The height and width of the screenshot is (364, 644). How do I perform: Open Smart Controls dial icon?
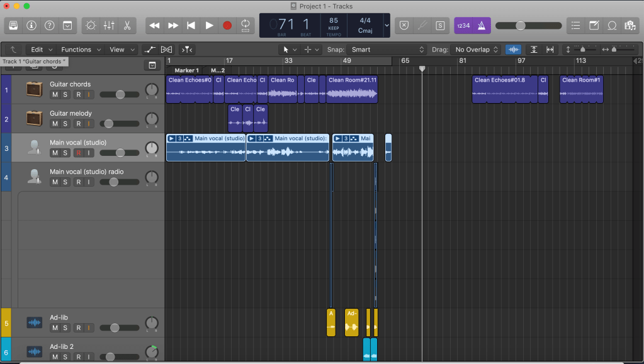91,25
